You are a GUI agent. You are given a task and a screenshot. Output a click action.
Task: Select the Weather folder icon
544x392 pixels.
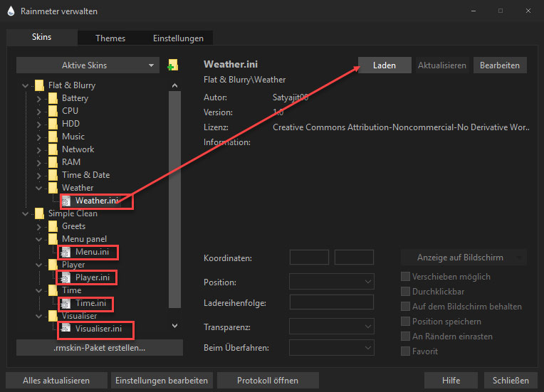tap(53, 188)
